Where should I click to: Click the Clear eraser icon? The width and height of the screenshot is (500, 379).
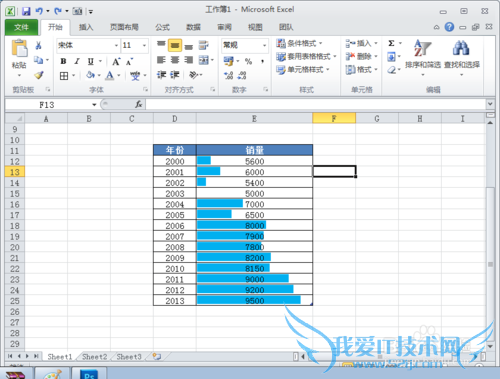[x=392, y=70]
